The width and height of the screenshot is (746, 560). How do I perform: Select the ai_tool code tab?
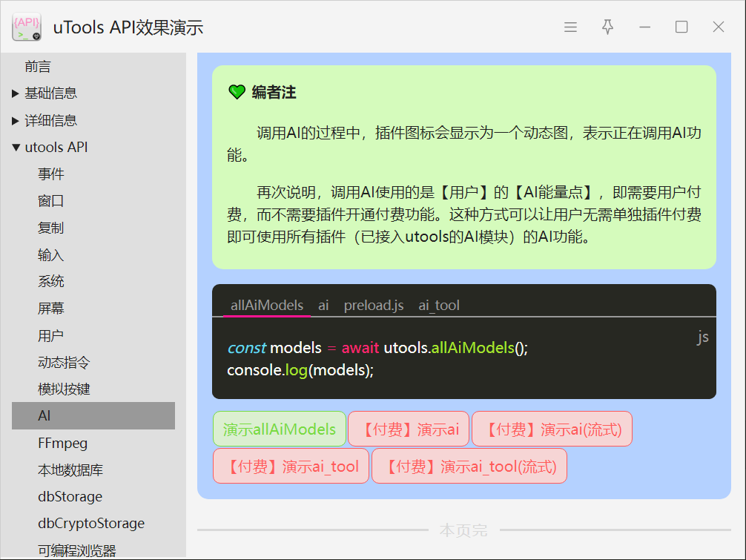tap(439, 306)
